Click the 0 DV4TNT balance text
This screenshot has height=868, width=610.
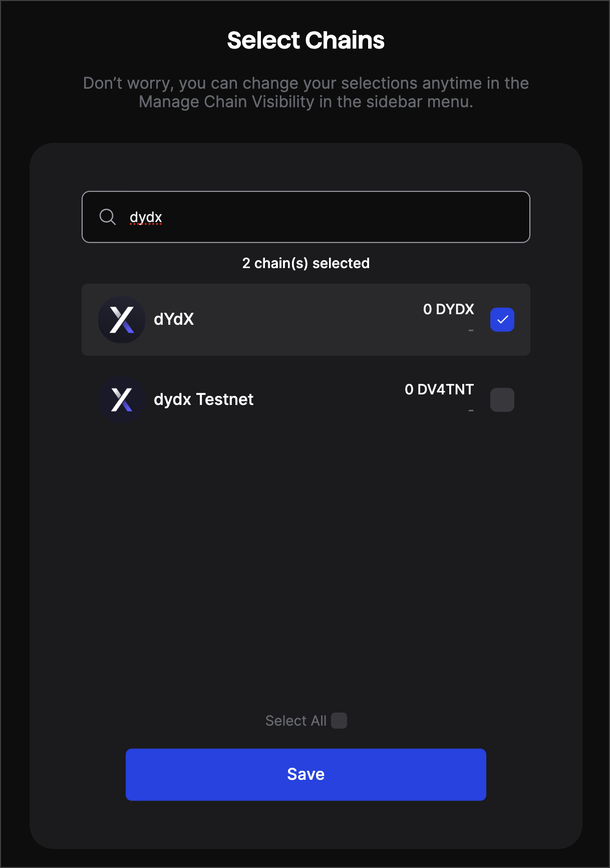tap(439, 389)
